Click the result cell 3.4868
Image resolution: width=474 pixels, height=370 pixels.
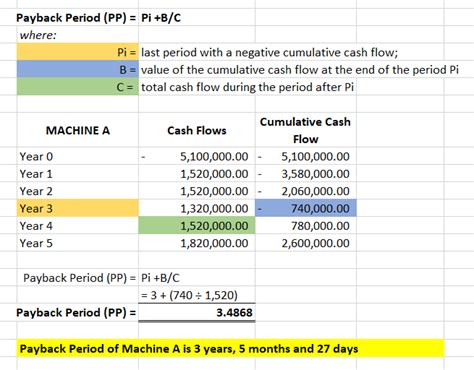(x=197, y=312)
